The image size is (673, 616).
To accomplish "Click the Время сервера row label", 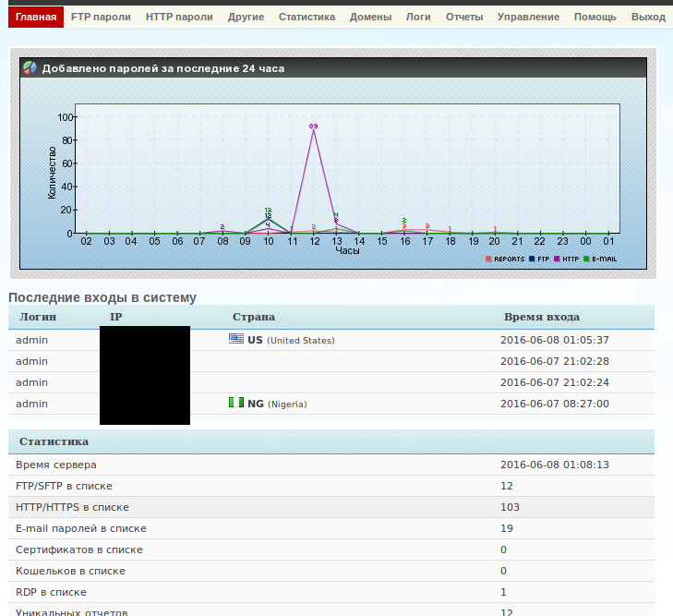I will [x=56, y=465].
